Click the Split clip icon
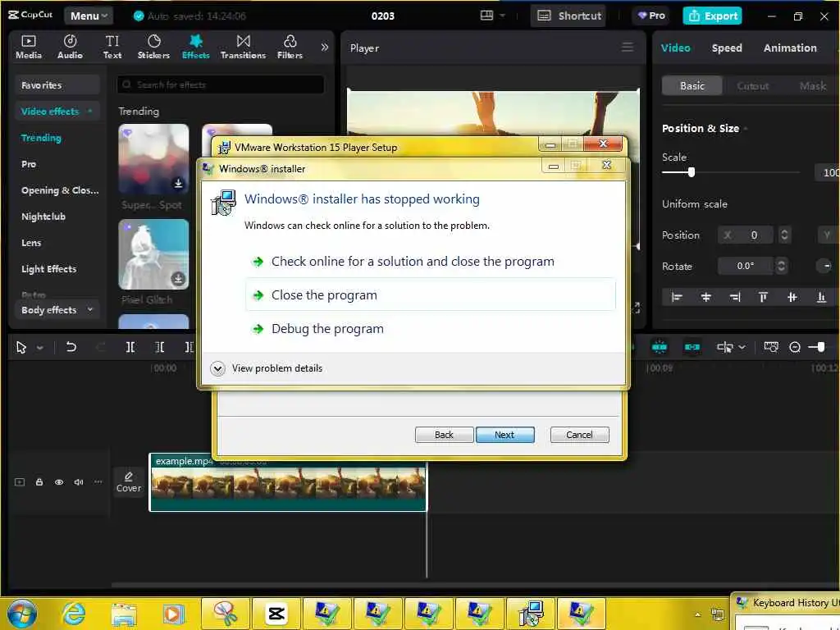The height and width of the screenshot is (630, 840). (130, 347)
